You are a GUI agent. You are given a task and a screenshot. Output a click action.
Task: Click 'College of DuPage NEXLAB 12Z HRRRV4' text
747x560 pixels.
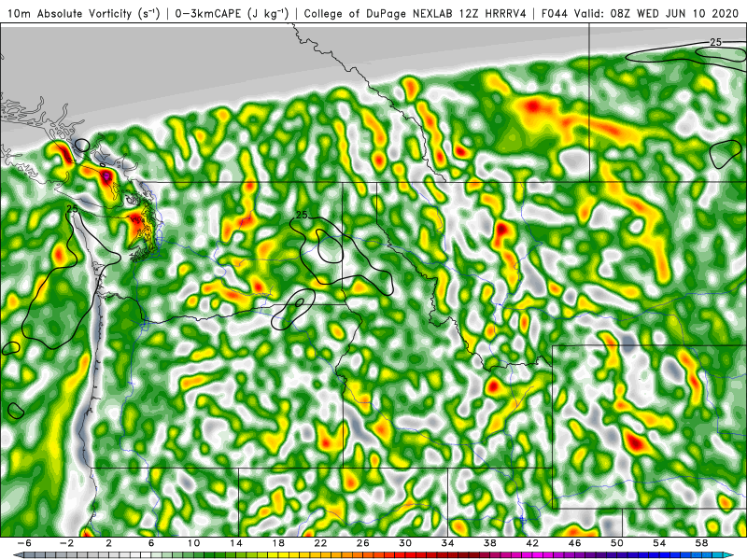coord(415,14)
